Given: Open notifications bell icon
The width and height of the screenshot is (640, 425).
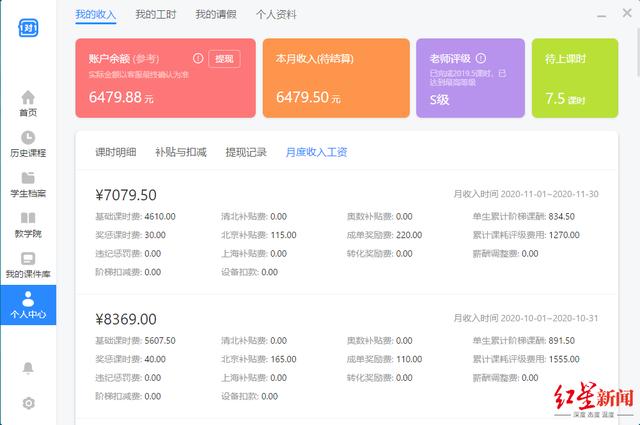Looking at the screenshot, I should coord(28,368).
